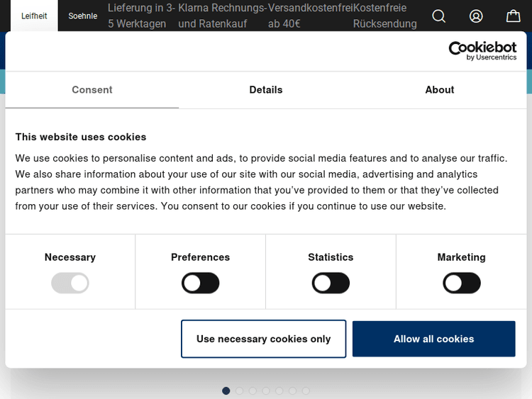
Task: Jump to the second carousel slide dot
Action: click(x=240, y=390)
